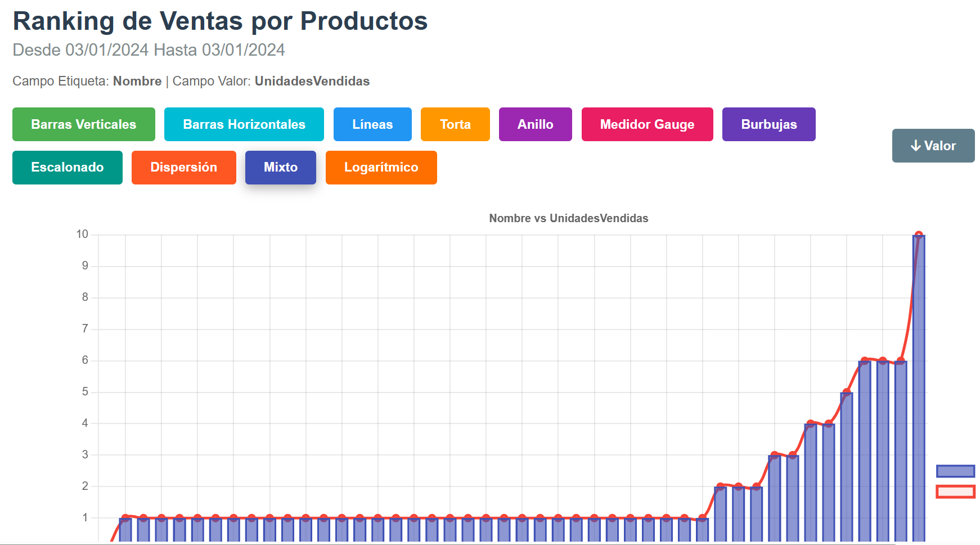
Task: Select the Líneas chart type
Action: tap(372, 124)
